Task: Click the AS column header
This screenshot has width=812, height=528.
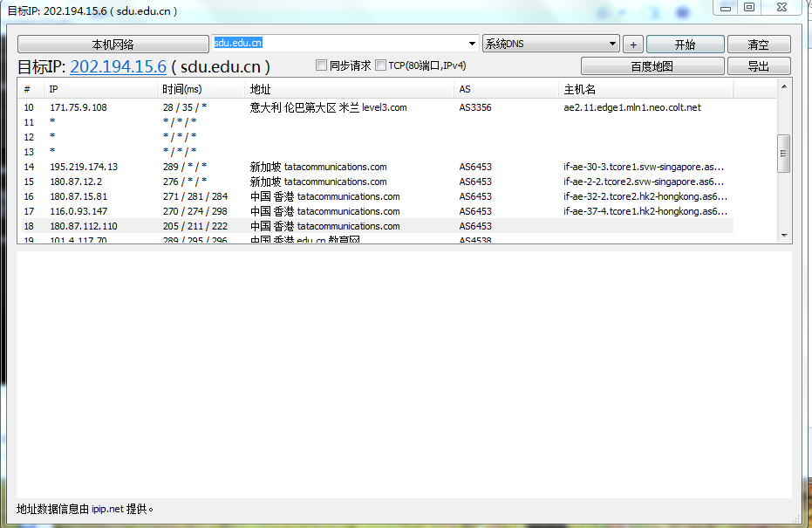Action: coord(506,89)
